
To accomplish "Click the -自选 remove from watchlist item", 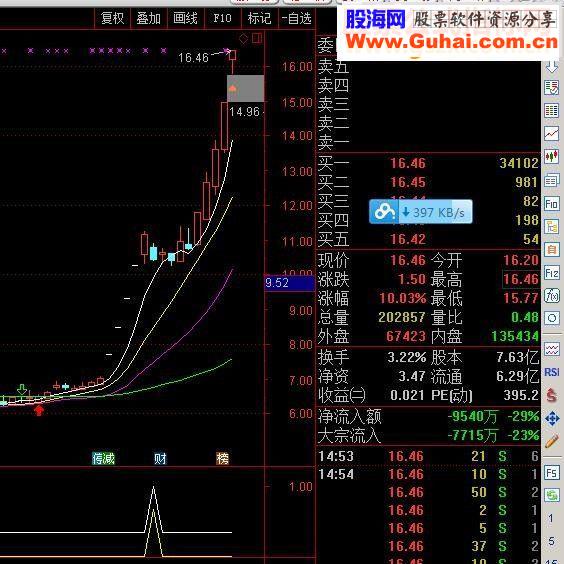I will pyautogui.click(x=296, y=18).
